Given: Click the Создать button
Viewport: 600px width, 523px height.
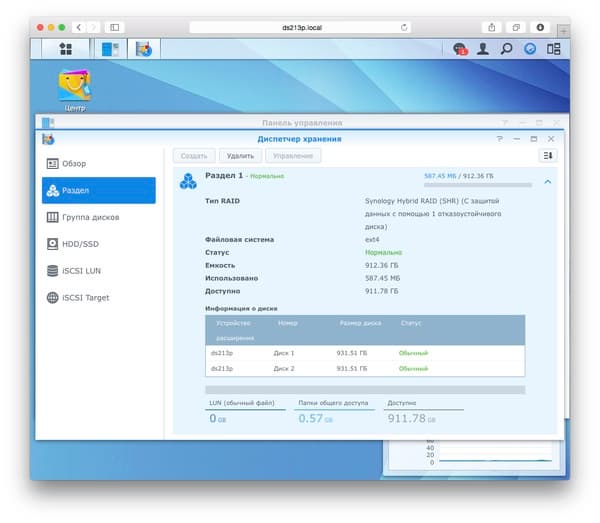Looking at the screenshot, I should (x=194, y=156).
